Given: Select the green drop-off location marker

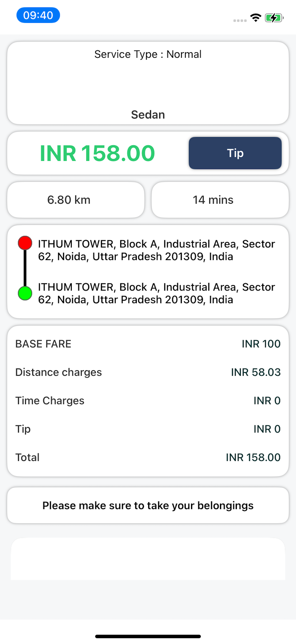Looking at the screenshot, I should tap(25, 293).
